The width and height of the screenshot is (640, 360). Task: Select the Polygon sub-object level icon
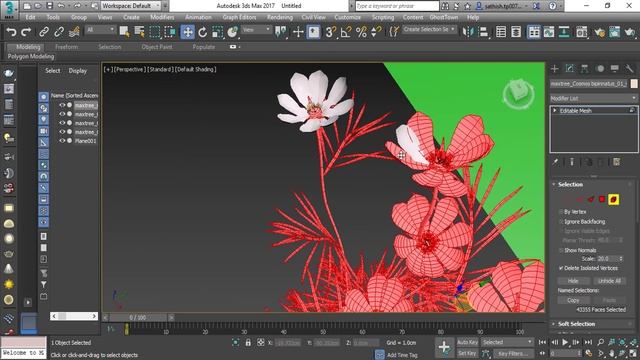tap(602, 199)
